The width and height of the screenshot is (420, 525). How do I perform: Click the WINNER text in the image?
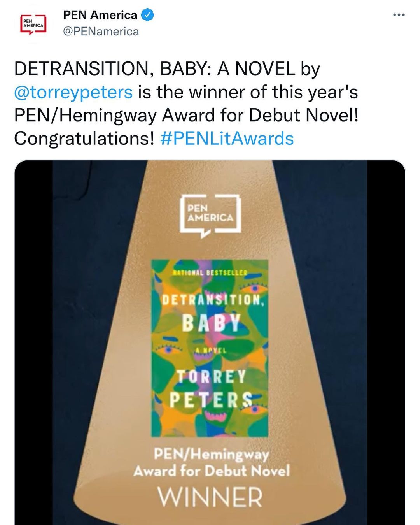click(x=210, y=497)
